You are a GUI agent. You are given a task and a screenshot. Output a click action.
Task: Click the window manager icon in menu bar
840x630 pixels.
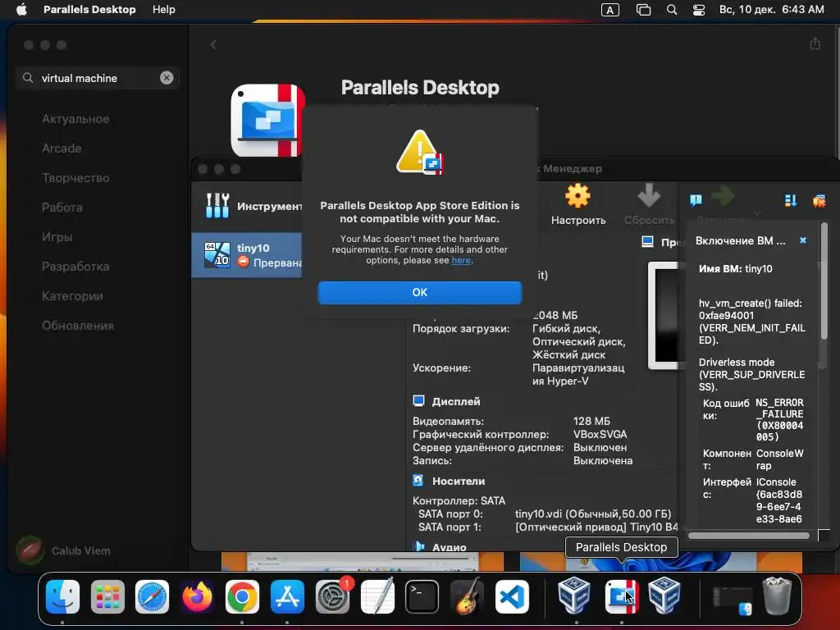point(643,10)
